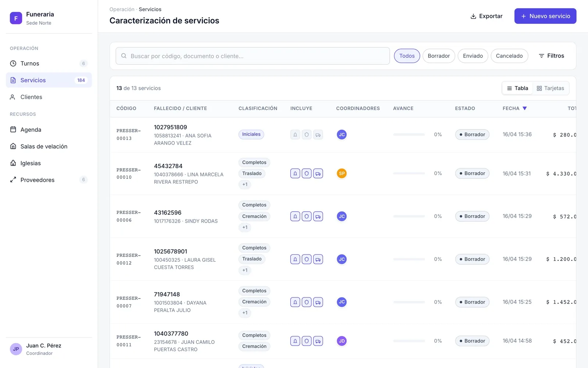The image size is (588, 368).
Task: Click the Servicios document icon
Action: 13,80
